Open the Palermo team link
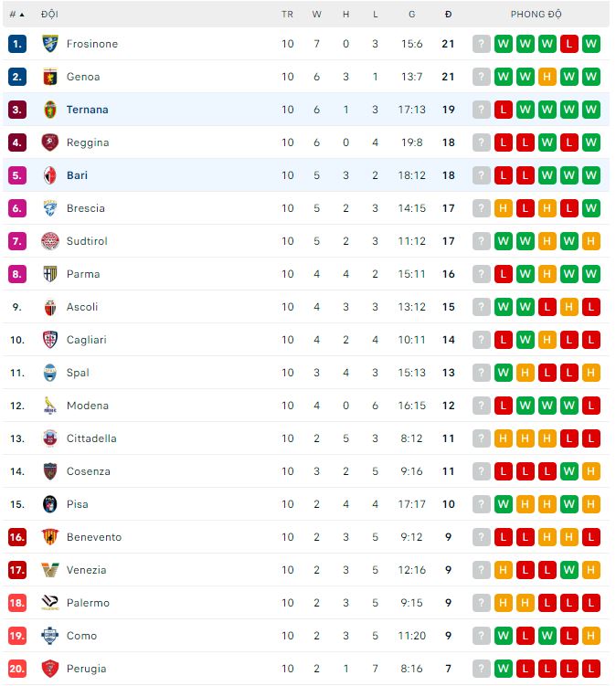616x686 pixels. 88,603
